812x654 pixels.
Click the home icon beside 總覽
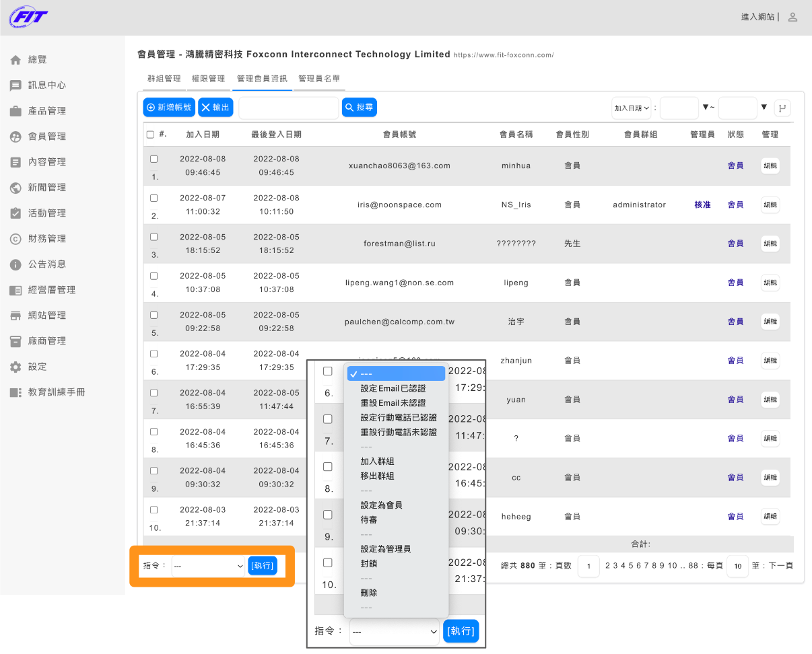coord(15,60)
